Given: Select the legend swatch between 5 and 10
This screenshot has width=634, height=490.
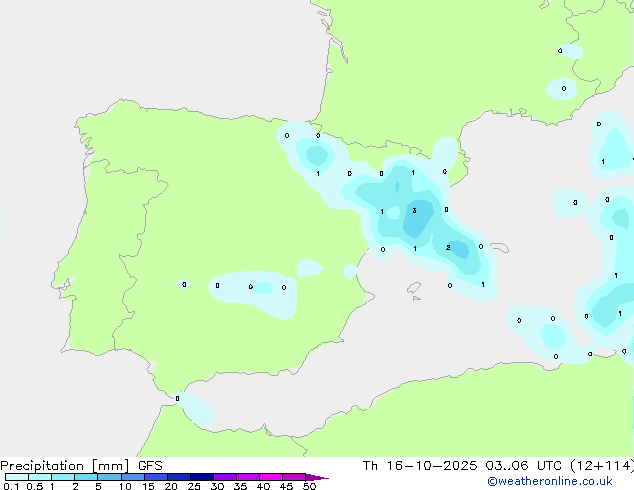Looking at the screenshot, I should 109,477.
